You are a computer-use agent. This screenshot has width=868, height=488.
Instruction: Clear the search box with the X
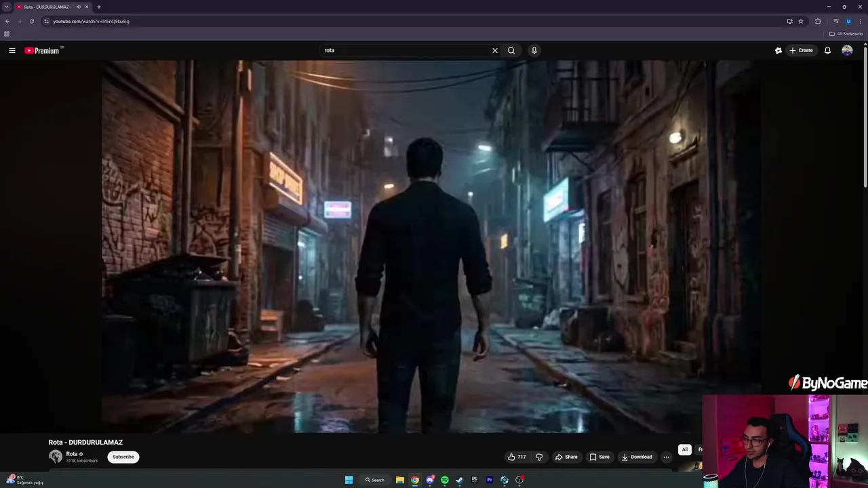[x=495, y=50]
